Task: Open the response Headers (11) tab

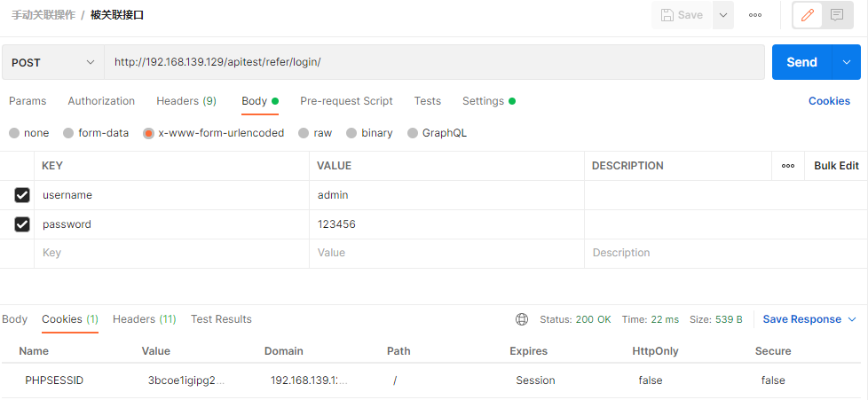Action: coord(144,319)
